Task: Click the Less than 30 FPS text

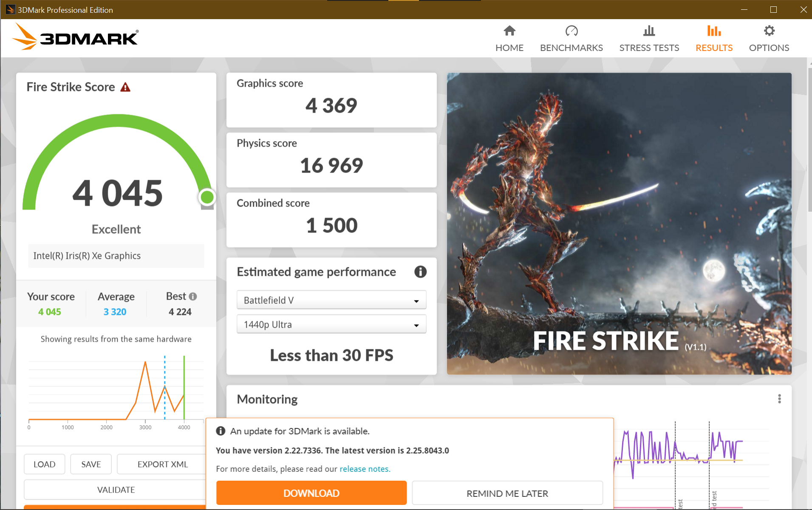Action: pos(331,355)
